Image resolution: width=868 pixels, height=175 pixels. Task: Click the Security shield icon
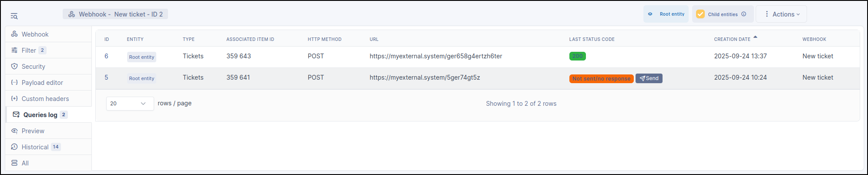[x=14, y=66]
